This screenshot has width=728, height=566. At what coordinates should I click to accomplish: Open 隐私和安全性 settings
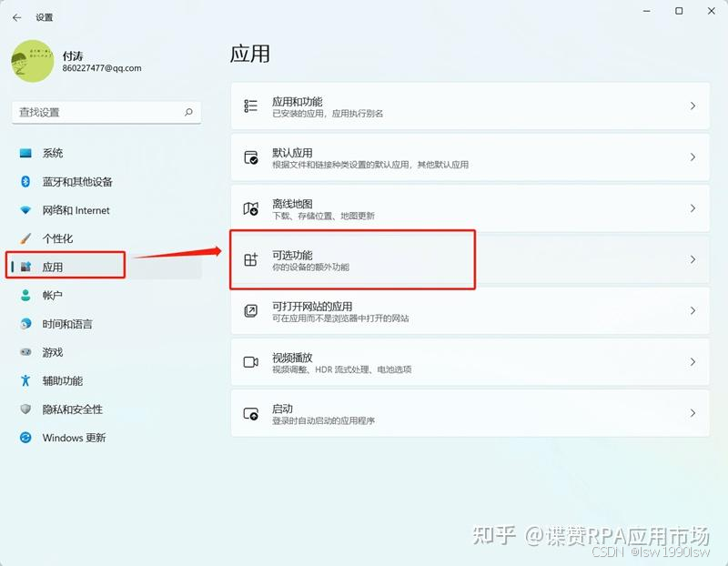coord(106,409)
